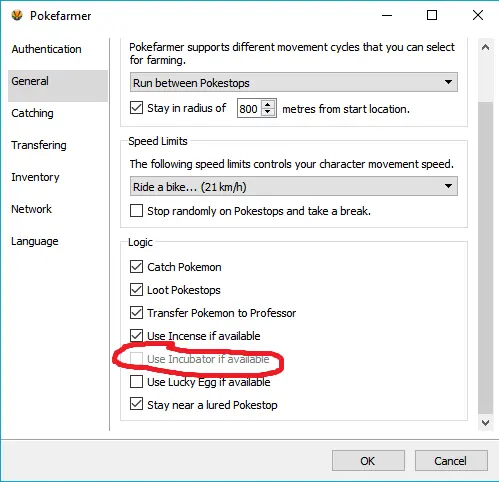Viewport: 499px width, 482px height.
Task: Uncheck the Catch Pokemon checkbox
Action: point(136,267)
